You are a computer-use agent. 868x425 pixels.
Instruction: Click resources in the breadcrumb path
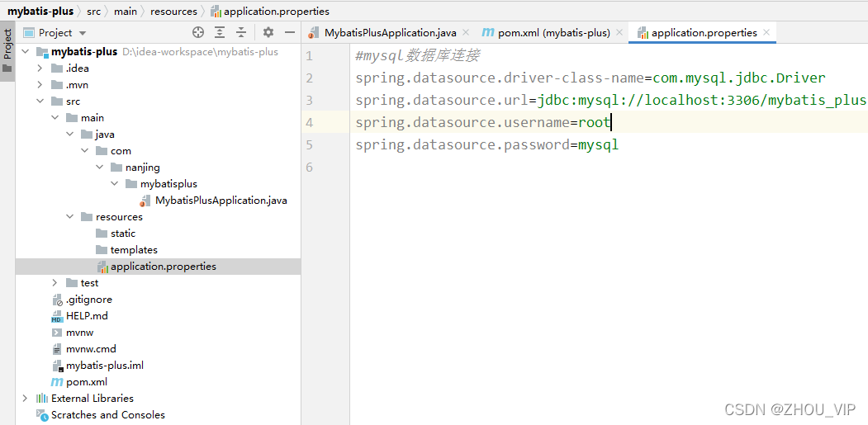[173, 11]
